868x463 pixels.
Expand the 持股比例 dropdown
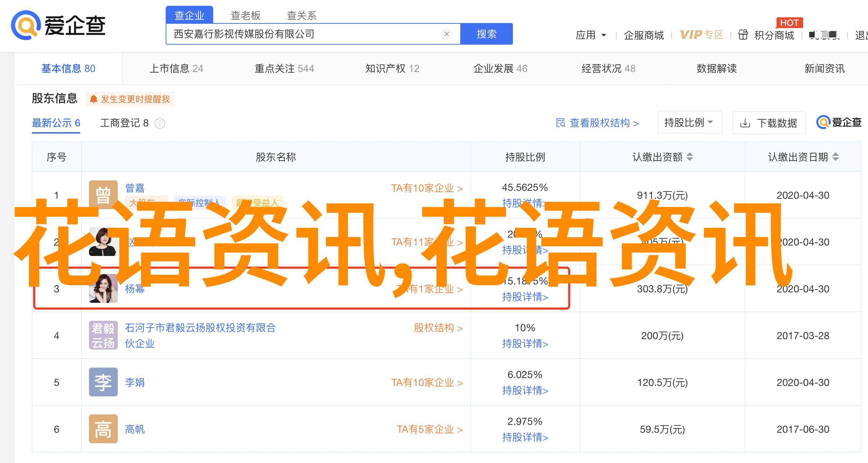(x=690, y=122)
